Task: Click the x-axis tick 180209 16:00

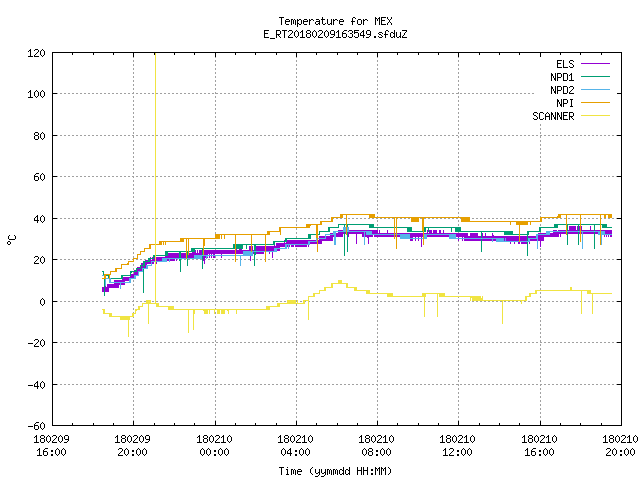Action: click(51, 446)
